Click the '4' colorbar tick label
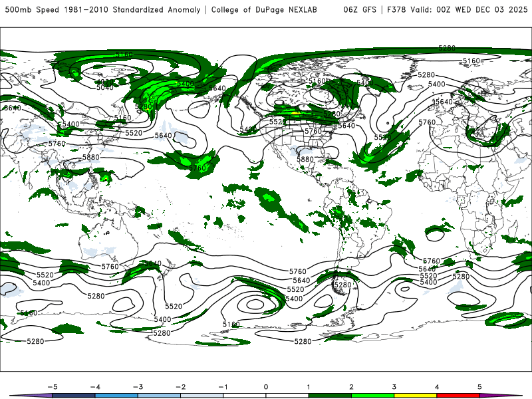 437,387
